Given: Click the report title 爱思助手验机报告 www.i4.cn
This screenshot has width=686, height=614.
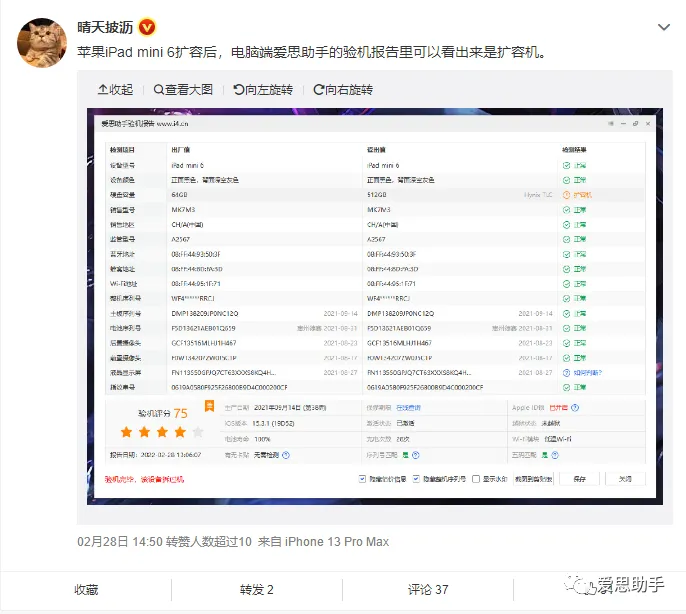Looking at the screenshot, I should click(145, 124).
